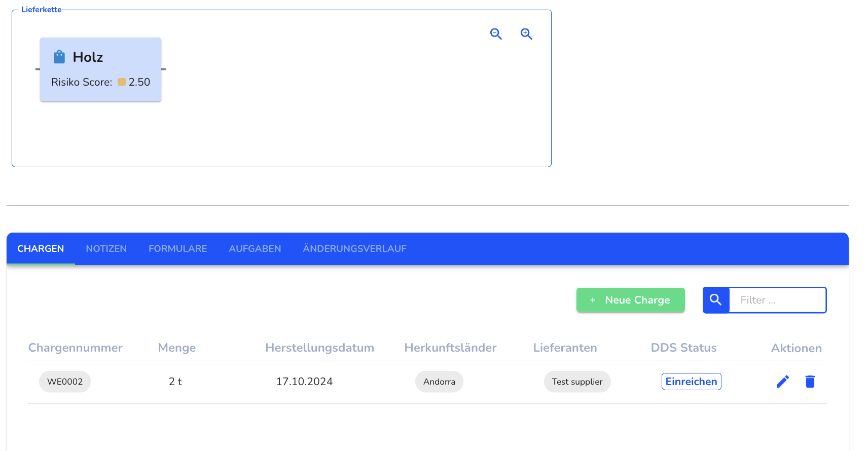
Task: Click the Herstellungsdatum column header
Action: (x=320, y=348)
